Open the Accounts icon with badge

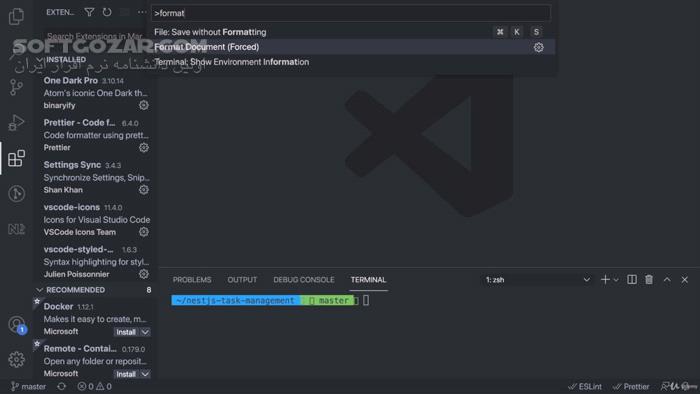[x=17, y=324]
